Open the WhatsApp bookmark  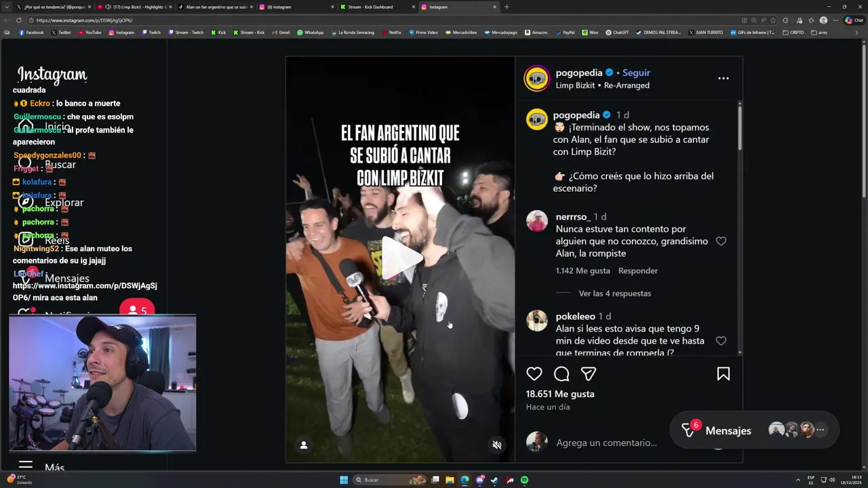point(311,33)
